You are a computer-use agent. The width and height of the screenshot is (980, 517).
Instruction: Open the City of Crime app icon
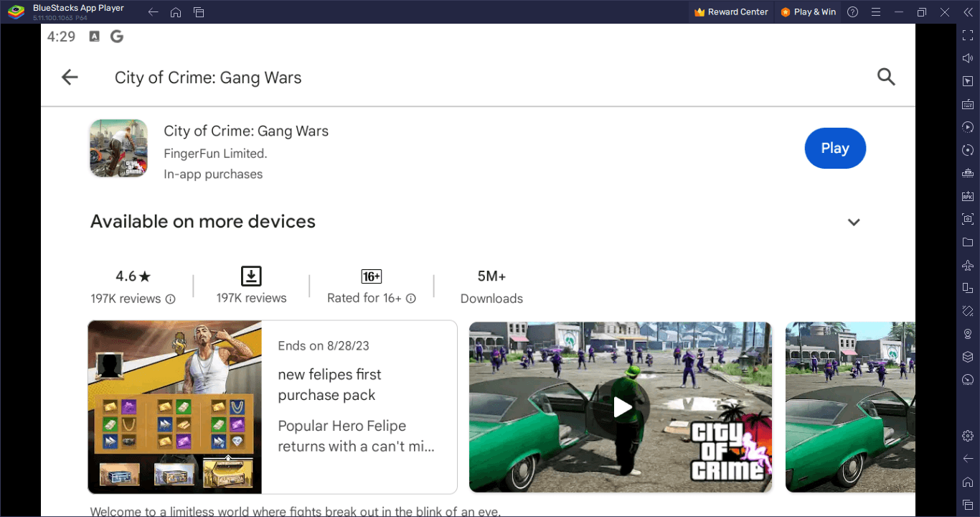pos(118,149)
